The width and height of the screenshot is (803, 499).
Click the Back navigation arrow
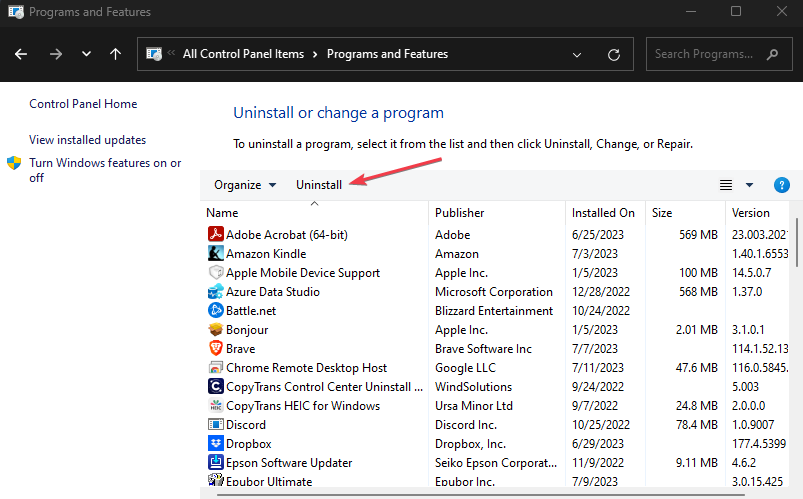tap(21, 54)
